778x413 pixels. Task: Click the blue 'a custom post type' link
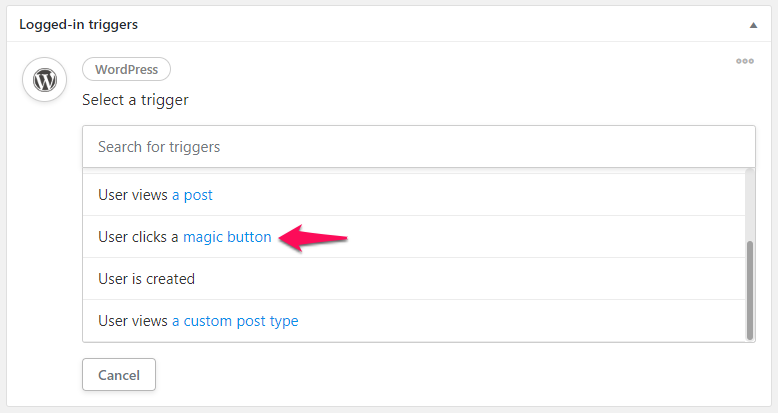point(235,321)
